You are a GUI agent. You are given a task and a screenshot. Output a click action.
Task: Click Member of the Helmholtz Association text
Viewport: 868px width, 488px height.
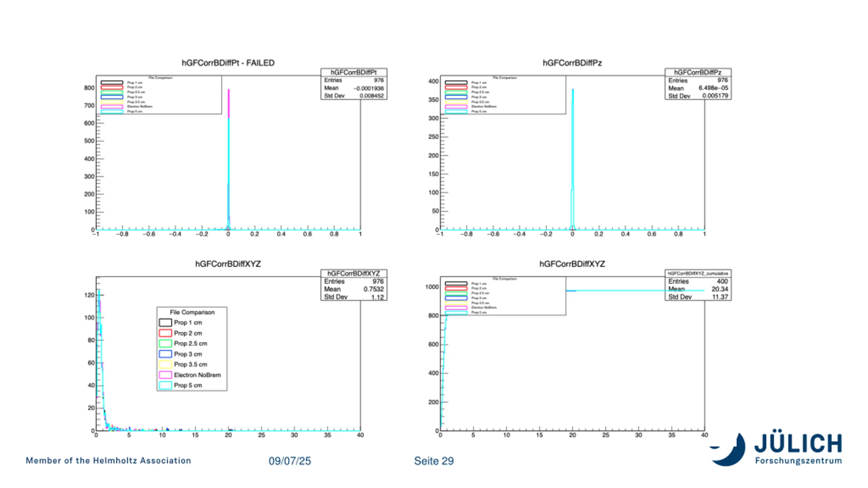pos(108,461)
